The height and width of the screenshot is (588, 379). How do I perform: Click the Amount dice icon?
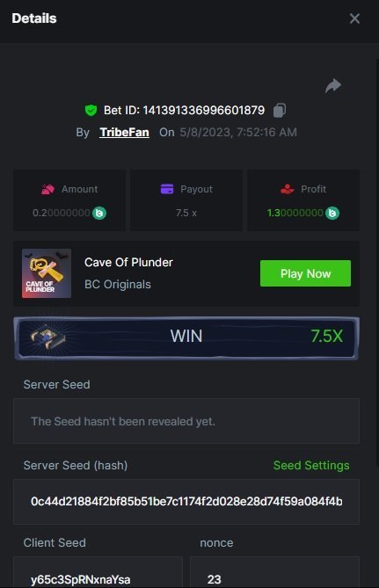point(48,189)
